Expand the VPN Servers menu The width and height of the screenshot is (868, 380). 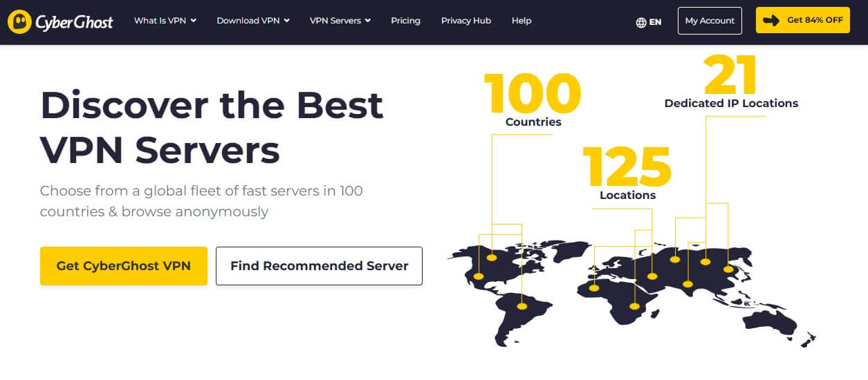pos(340,21)
